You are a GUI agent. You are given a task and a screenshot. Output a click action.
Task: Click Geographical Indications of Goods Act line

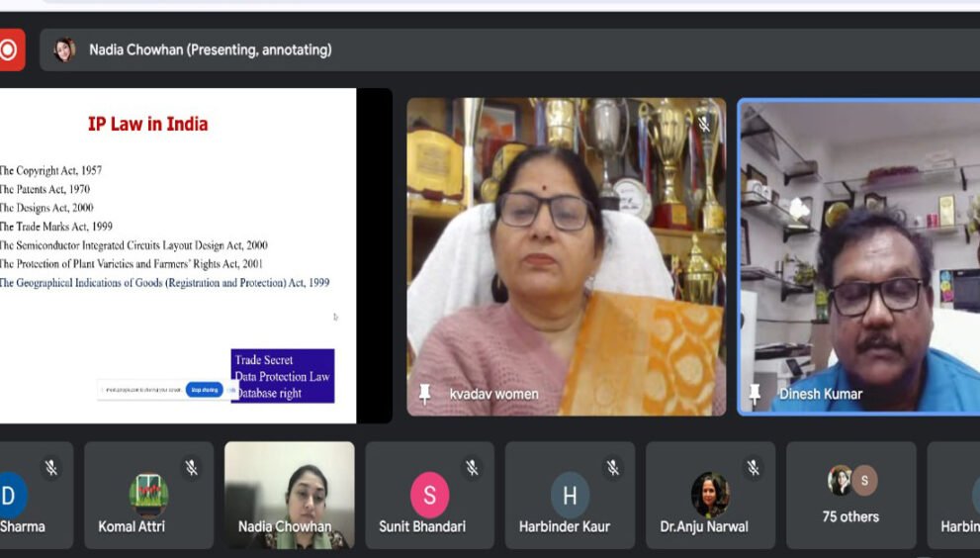click(165, 283)
